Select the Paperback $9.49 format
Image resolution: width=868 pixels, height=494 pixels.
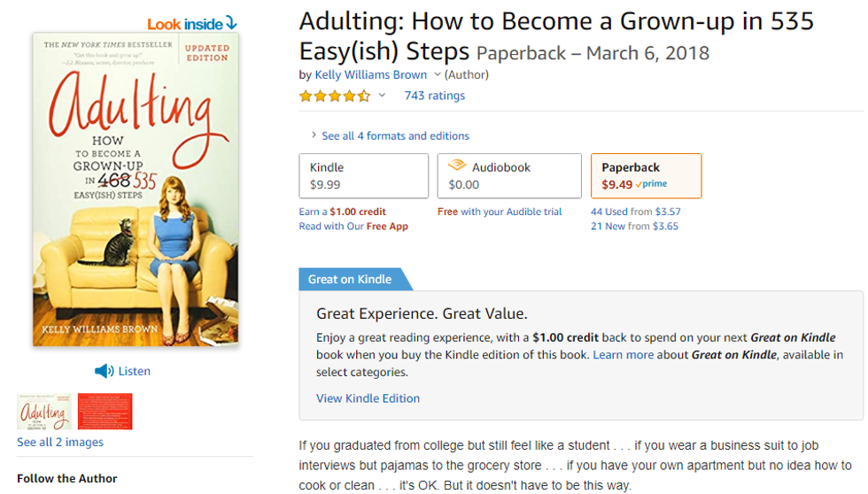(x=646, y=175)
